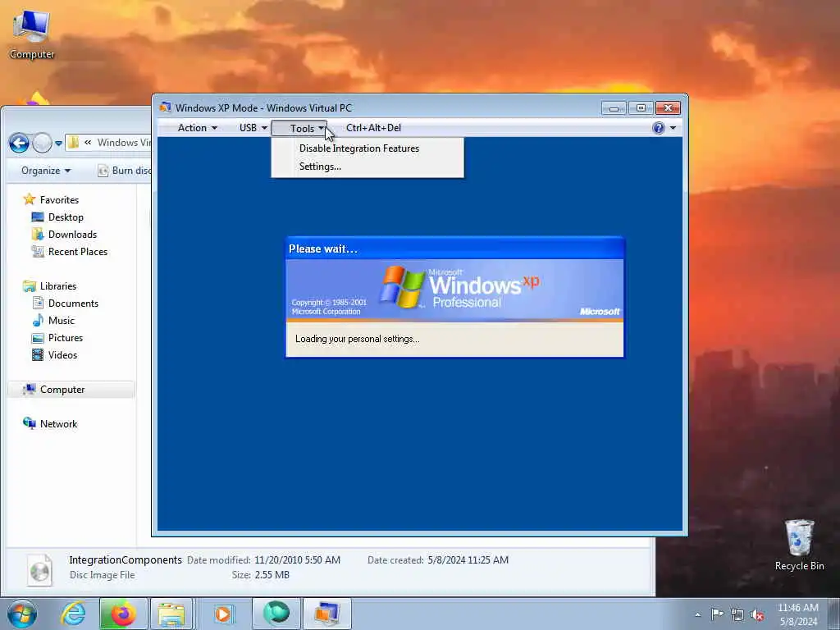Open the USB menu in Virtual PC
The image size is (840, 630).
click(253, 128)
